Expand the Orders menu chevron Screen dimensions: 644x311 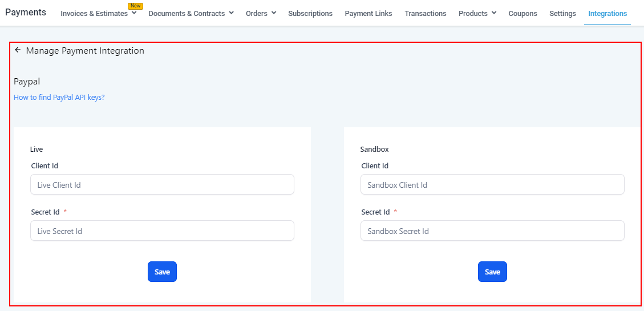point(274,13)
